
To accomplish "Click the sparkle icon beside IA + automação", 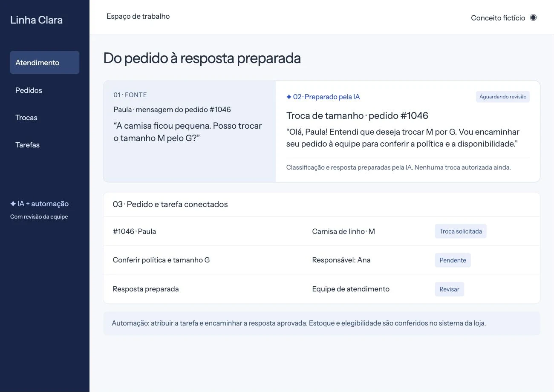I will coord(13,204).
